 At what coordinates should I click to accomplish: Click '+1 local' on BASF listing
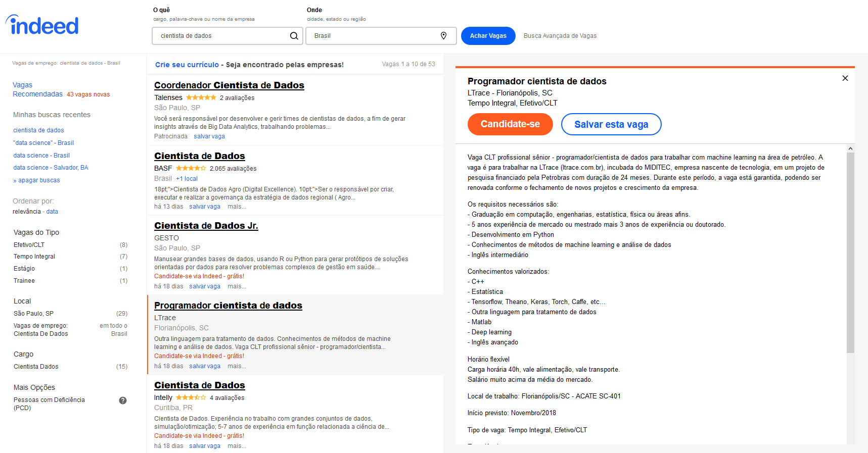pyautogui.click(x=187, y=179)
